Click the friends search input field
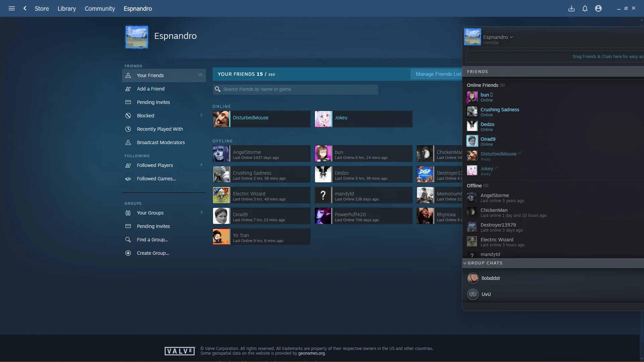 coord(295,89)
